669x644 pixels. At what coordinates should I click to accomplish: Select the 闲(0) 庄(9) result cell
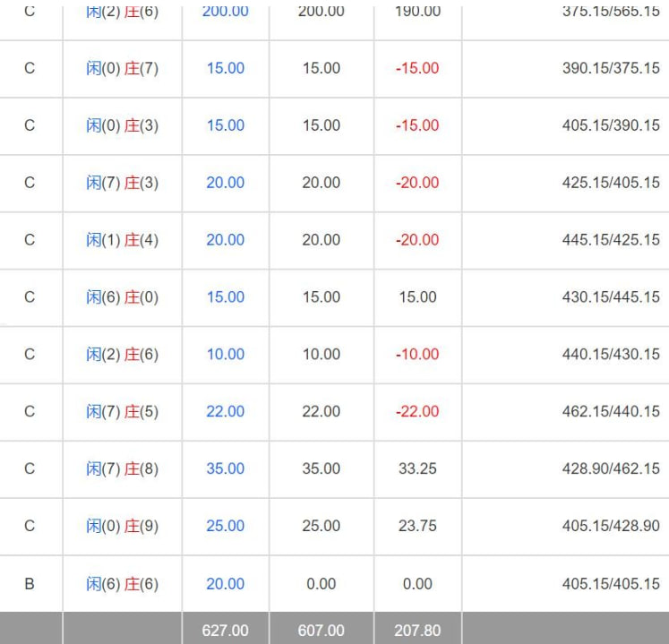point(122,526)
